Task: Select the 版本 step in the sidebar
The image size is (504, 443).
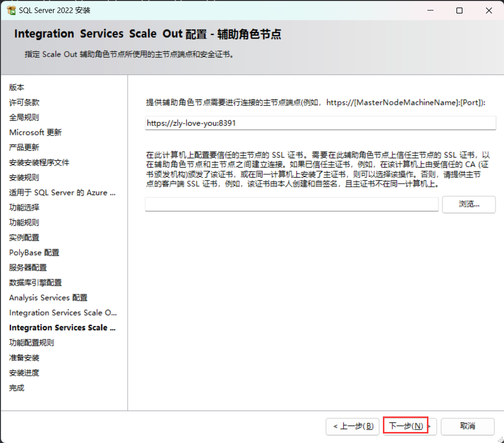Action: [x=17, y=88]
